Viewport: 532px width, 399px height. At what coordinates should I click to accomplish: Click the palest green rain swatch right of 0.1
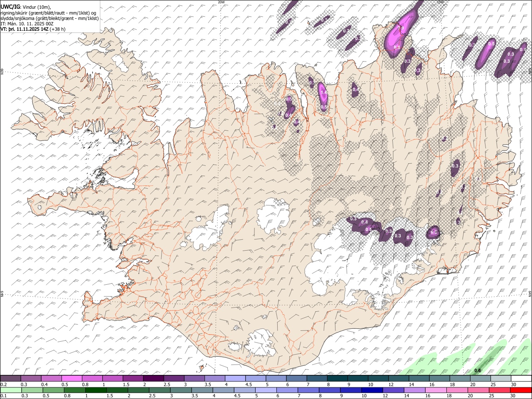11,390
